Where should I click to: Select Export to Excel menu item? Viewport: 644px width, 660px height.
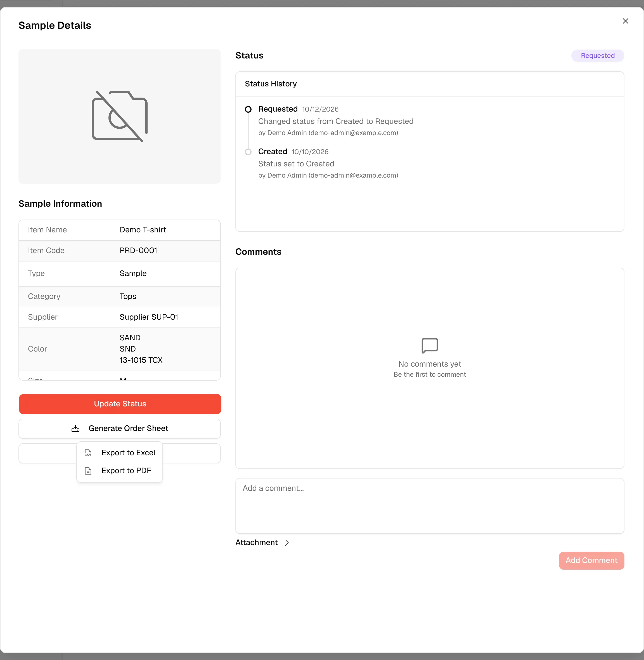[120, 453]
